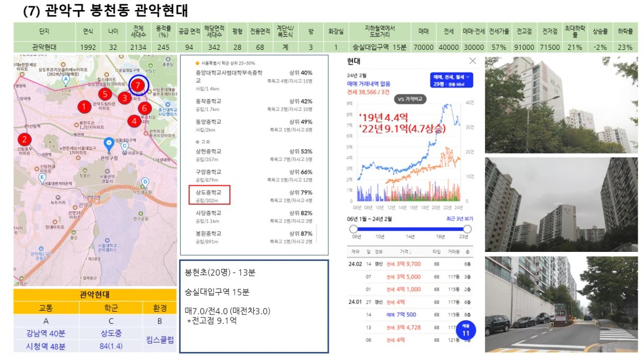This screenshot has height=362, width=644.
Task: Click the 전세 4억 1,000 transaction row
Action: pos(411,289)
